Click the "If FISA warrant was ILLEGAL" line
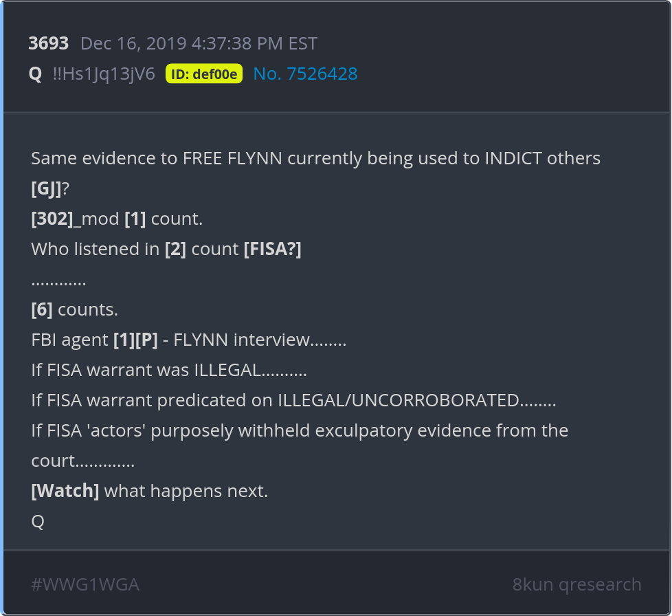 pyautogui.click(x=168, y=370)
